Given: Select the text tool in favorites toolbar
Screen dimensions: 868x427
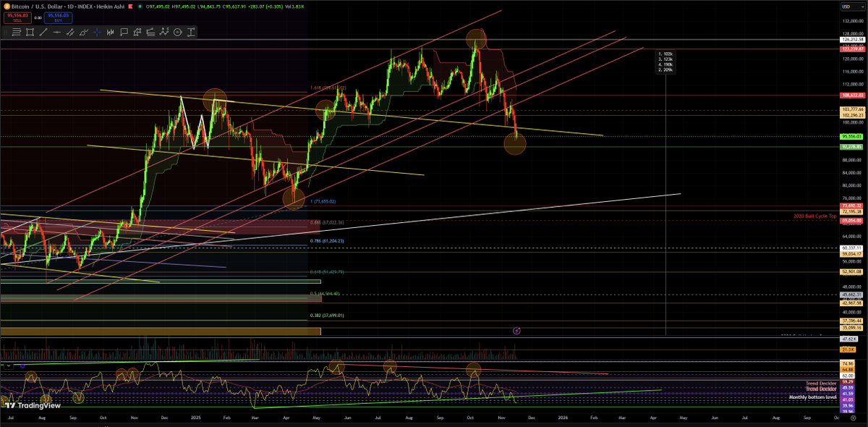Looking at the screenshot, I should pyautogui.click(x=191, y=33).
